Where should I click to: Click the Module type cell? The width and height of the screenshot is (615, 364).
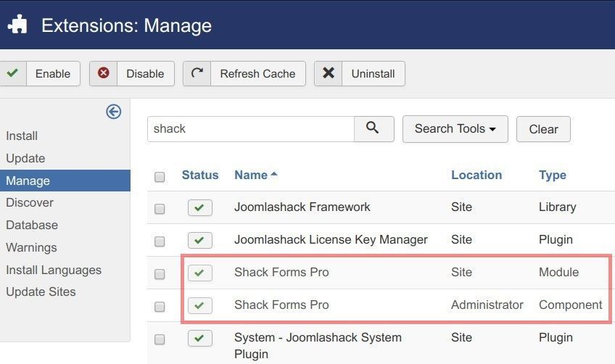coord(559,272)
